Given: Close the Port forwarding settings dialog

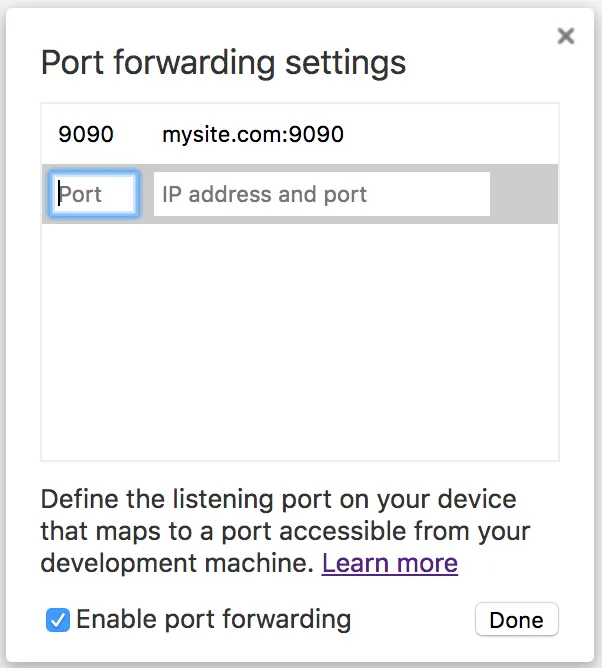Looking at the screenshot, I should (566, 36).
